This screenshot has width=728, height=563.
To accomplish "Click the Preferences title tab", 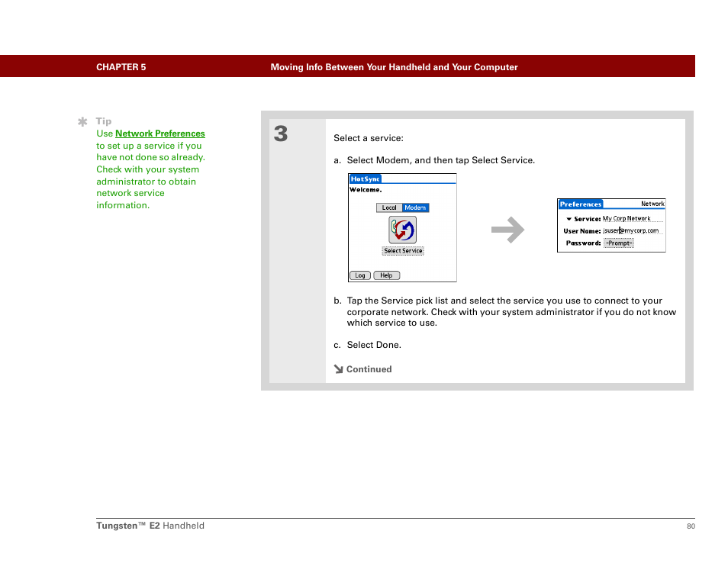I will pos(581,204).
